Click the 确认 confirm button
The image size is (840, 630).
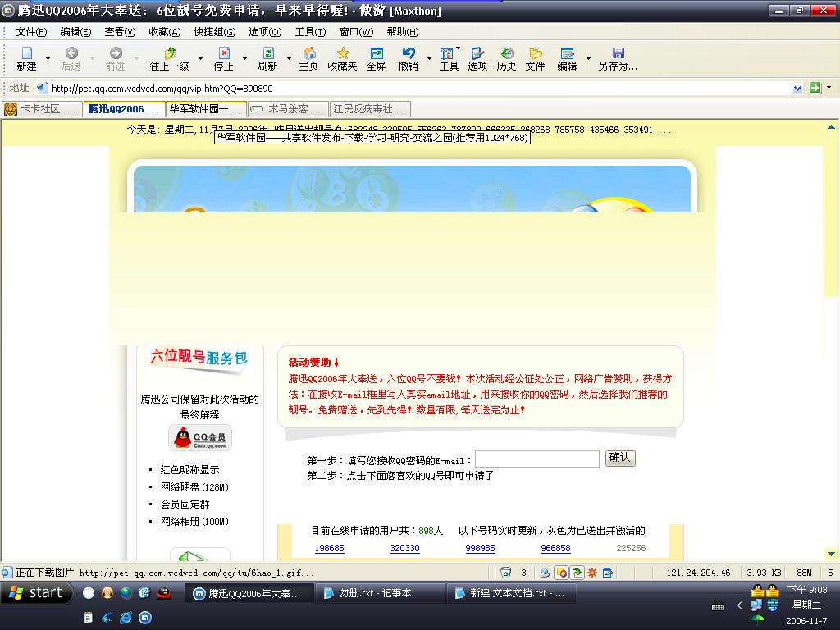[620, 459]
